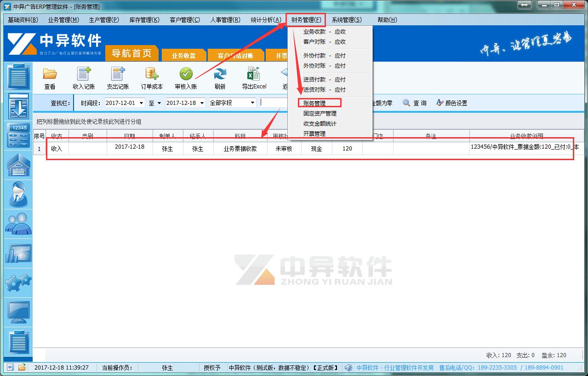The width and height of the screenshot is (588, 376).
Task: Open the 库存管理(K) menu
Action: click(144, 20)
